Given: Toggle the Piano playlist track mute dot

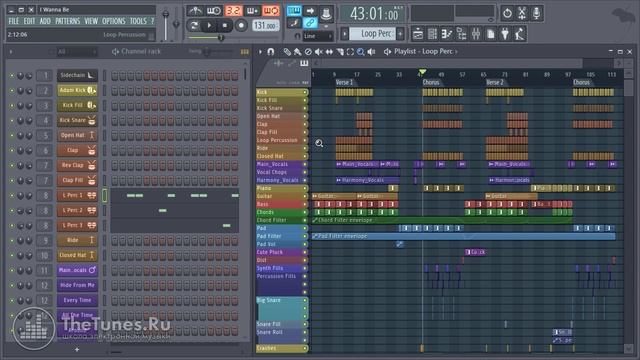Looking at the screenshot, I should [305, 188].
